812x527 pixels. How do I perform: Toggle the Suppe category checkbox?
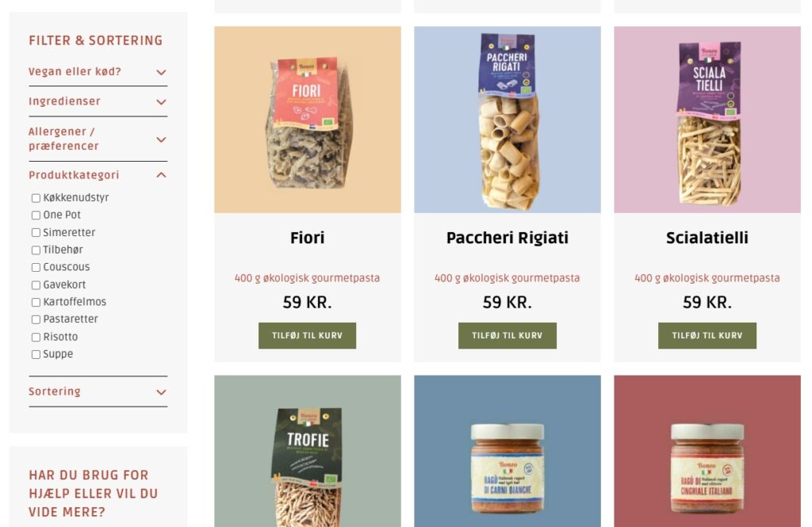point(36,354)
